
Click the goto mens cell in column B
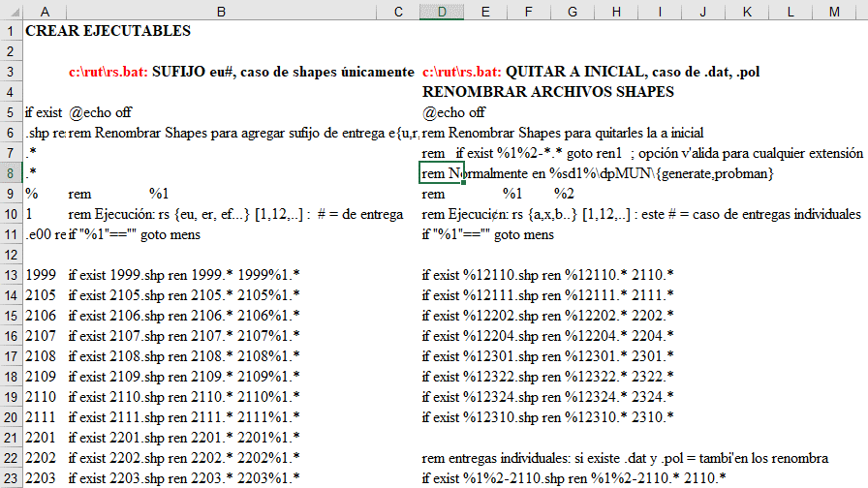coord(135,234)
